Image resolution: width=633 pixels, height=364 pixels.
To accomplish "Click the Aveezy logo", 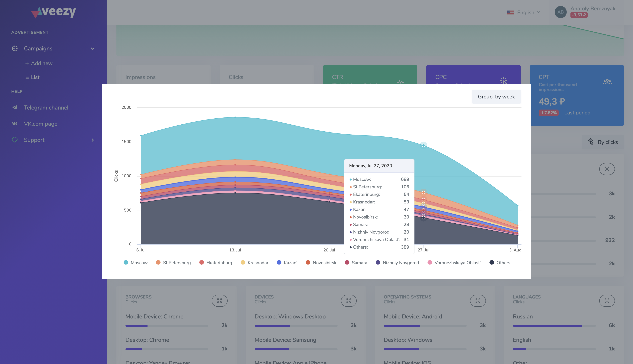I will [54, 12].
